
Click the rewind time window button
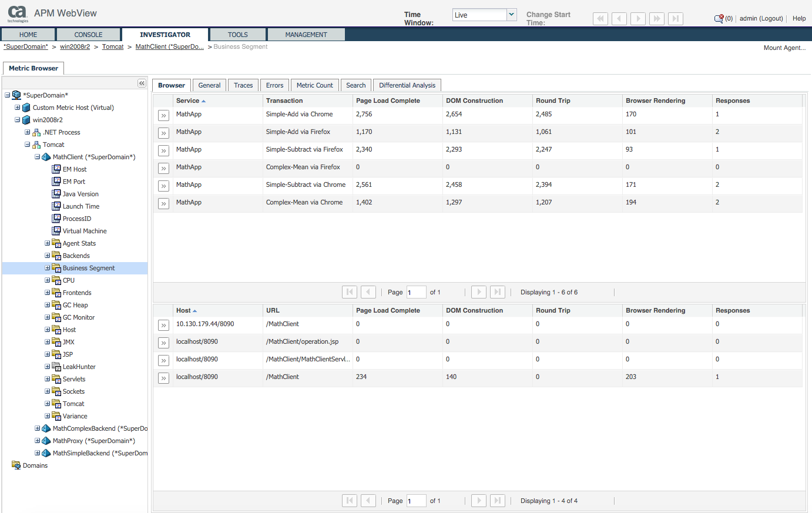click(600, 19)
